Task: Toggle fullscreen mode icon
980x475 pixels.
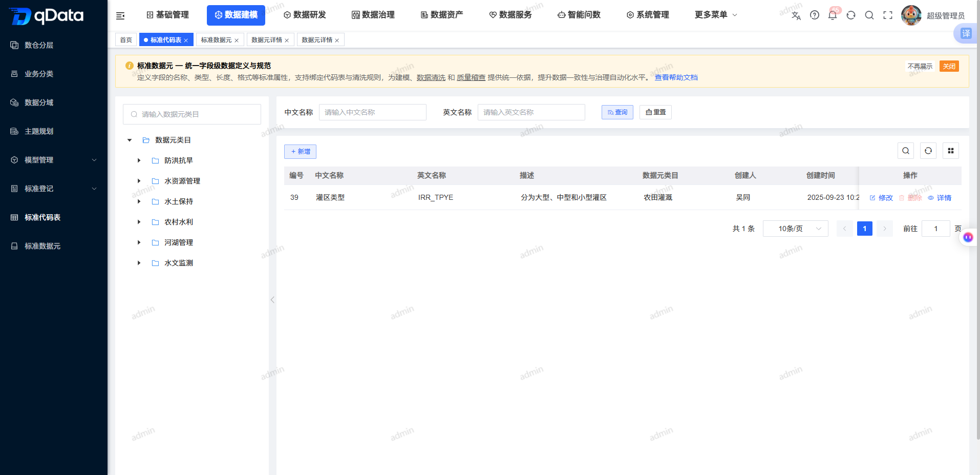Action: point(888,15)
